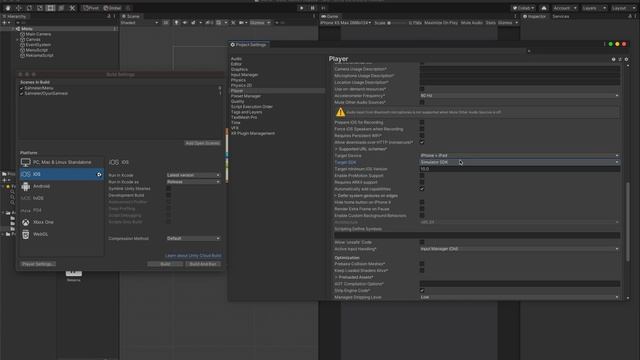The width and height of the screenshot is (640, 360).
Task: Select EventSystem in the Hierarchy
Action: coord(38,45)
